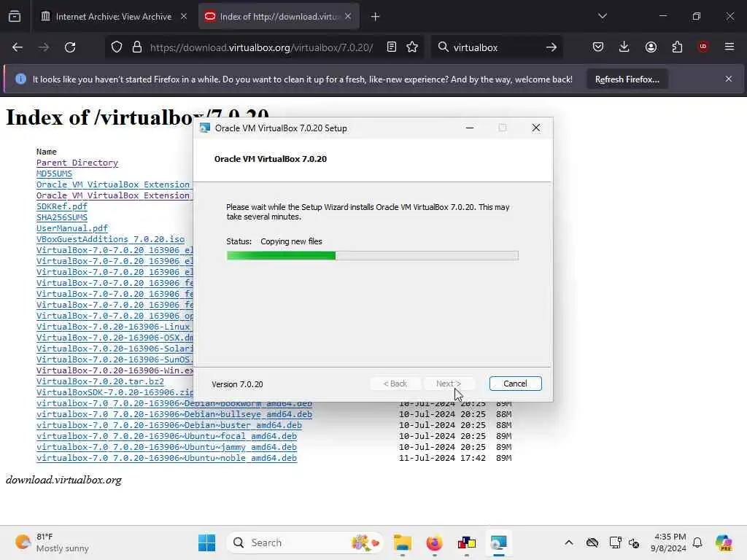Image resolution: width=747 pixels, height=560 pixels.
Task: Click the URL address bar
Action: pyautogui.click(x=261, y=47)
